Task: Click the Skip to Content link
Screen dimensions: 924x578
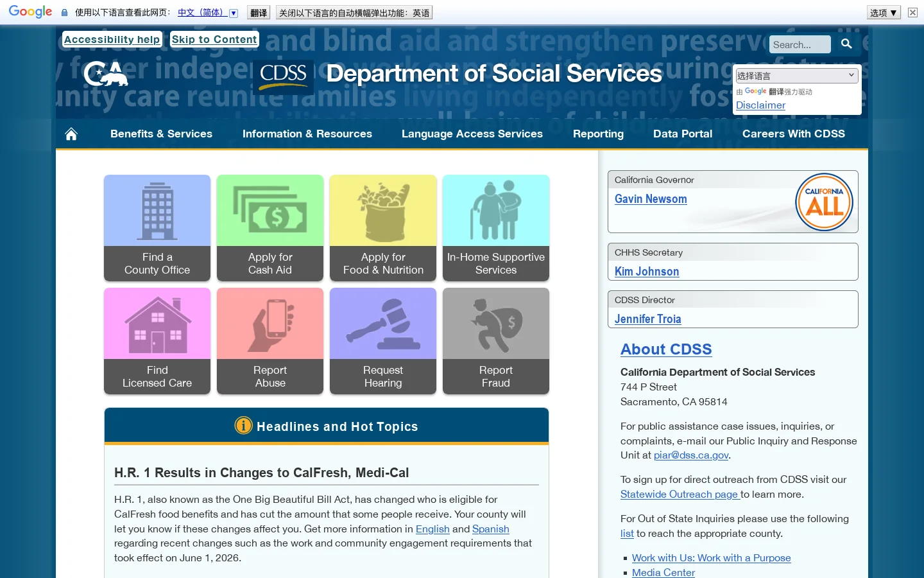Action: pos(214,39)
